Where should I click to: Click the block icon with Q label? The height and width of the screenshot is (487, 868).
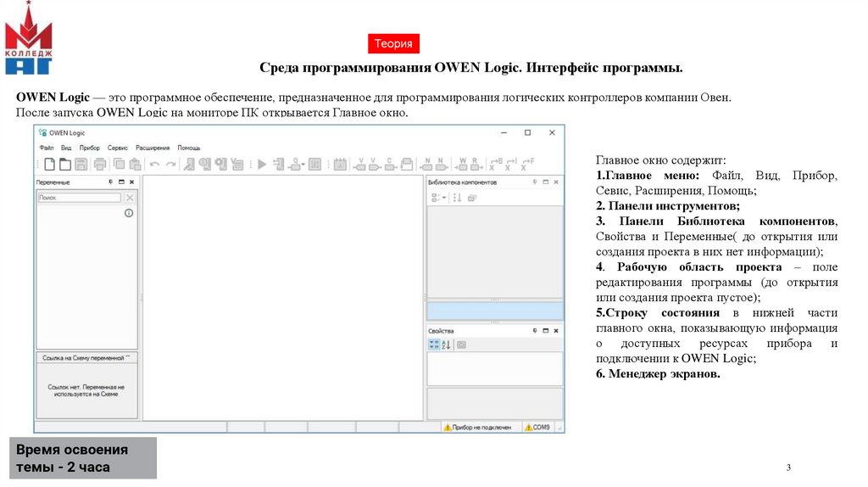pyautogui.click(x=297, y=164)
